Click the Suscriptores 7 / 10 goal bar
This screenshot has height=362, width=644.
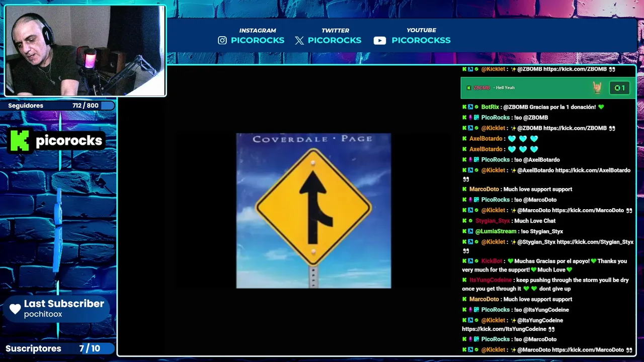pos(58,348)
